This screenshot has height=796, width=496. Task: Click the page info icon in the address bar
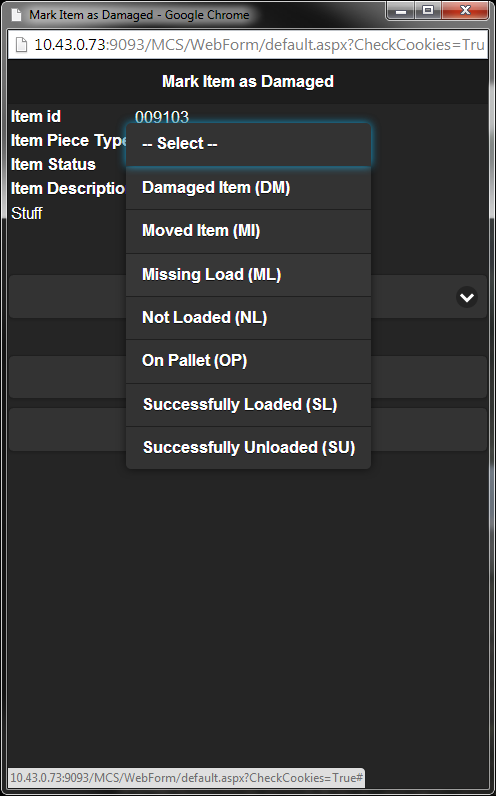coord(21,45)
